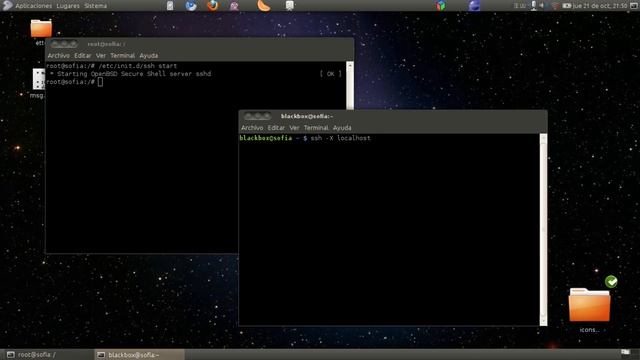
Task: Click the blue globe panel icon
Action: coord(474,5)
